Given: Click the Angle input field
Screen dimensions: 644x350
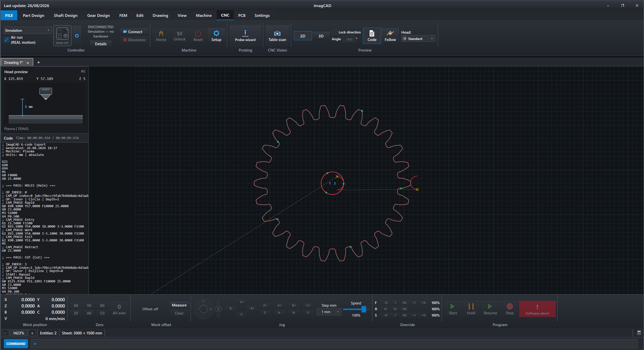Looking at the screenshot, I should click(349, 39).
